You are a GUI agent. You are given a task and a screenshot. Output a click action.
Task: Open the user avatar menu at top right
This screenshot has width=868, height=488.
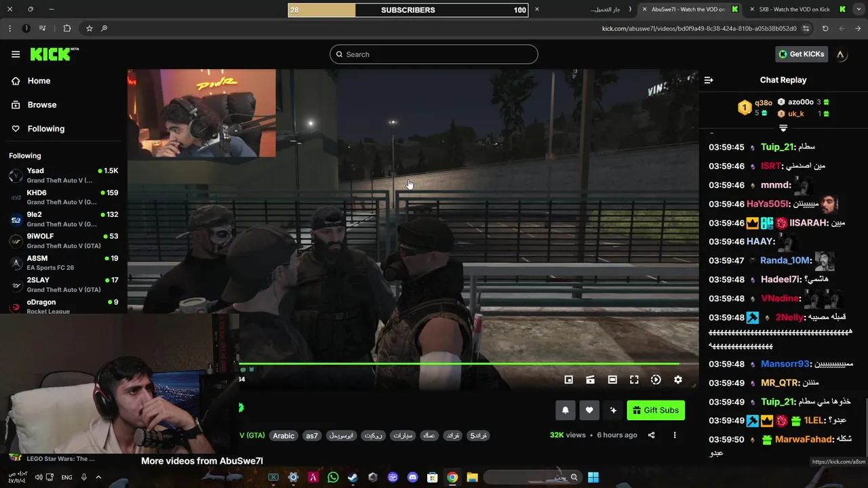coord(841,54)
